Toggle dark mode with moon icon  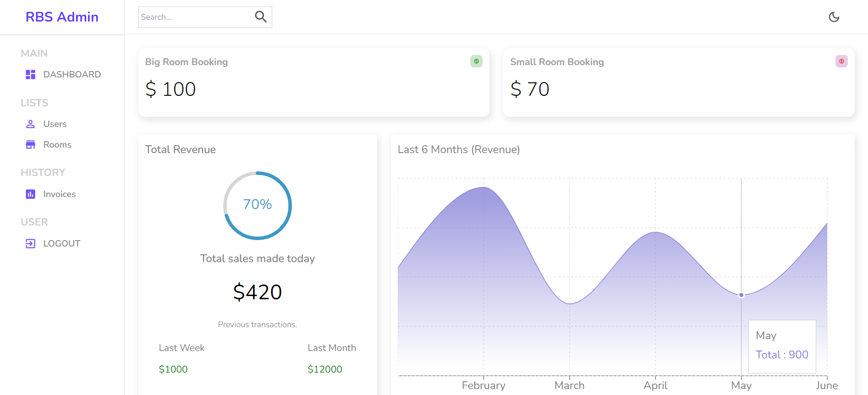pos(834,17)
